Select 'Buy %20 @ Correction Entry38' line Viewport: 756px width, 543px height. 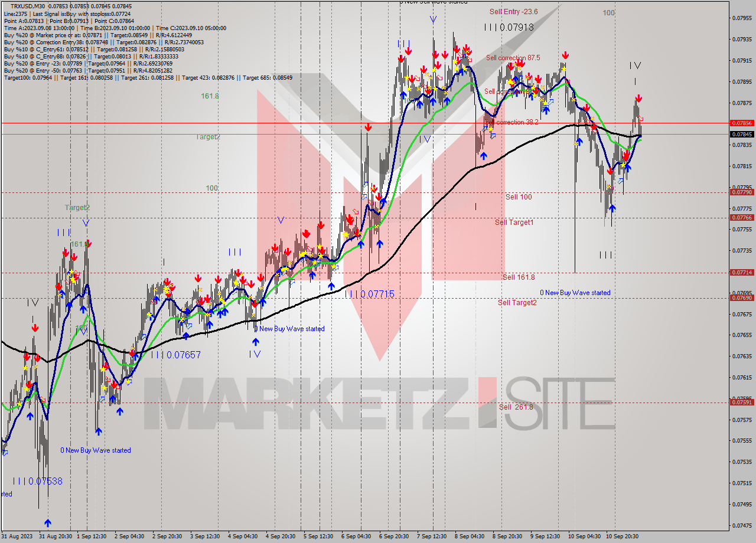[103, 42]
